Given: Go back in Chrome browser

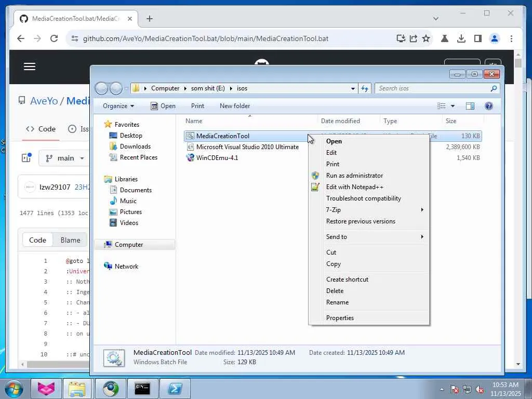Looking at the screenshot, I should tap(21, 38).
